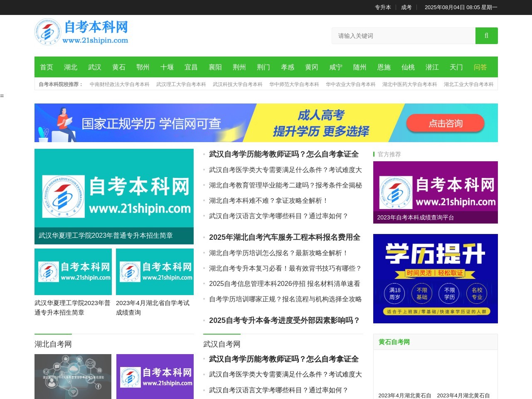Visit 华中师范大学自考本科 link
532x399 pixels.
(x=294, y=84)
